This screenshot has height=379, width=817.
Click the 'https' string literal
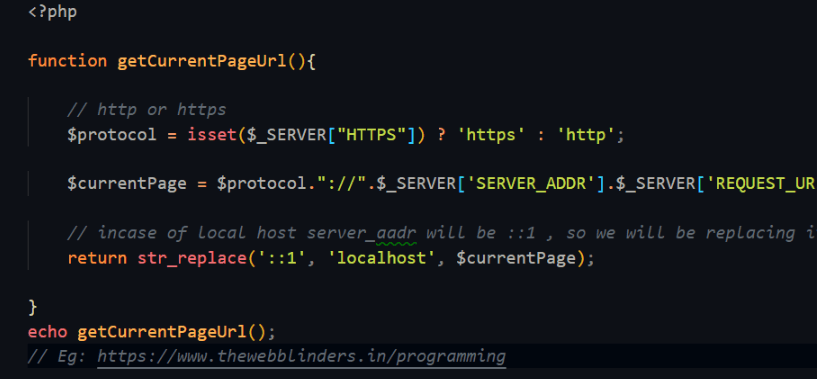(491, 135)
